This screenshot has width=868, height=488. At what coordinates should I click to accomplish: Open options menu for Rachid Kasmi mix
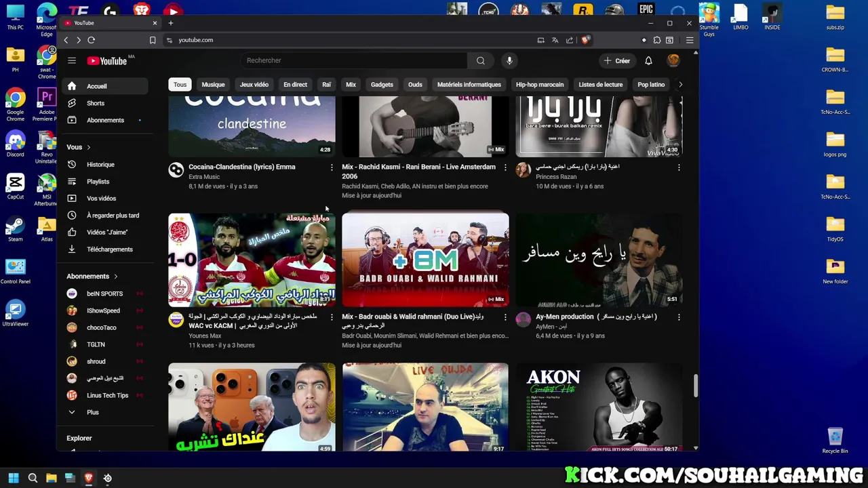pos(505,167)
